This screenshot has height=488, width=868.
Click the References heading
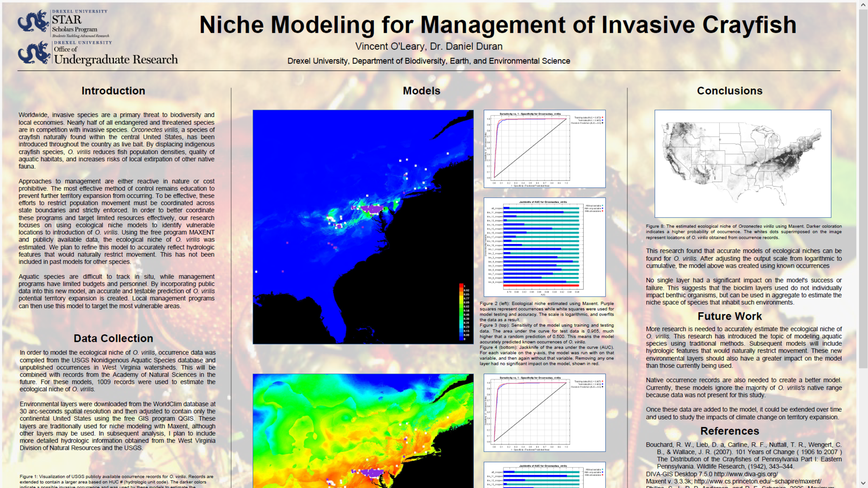[729, 431]
